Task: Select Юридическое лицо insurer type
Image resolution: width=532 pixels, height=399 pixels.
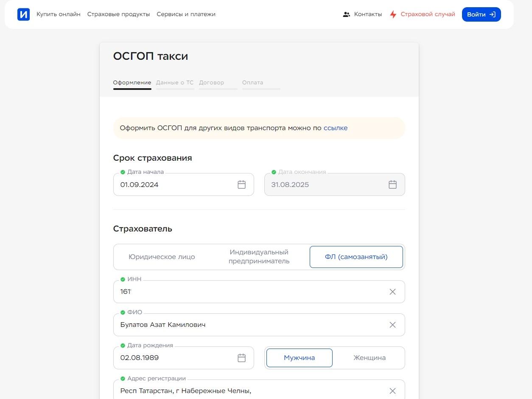Action: tap(162, 257)
